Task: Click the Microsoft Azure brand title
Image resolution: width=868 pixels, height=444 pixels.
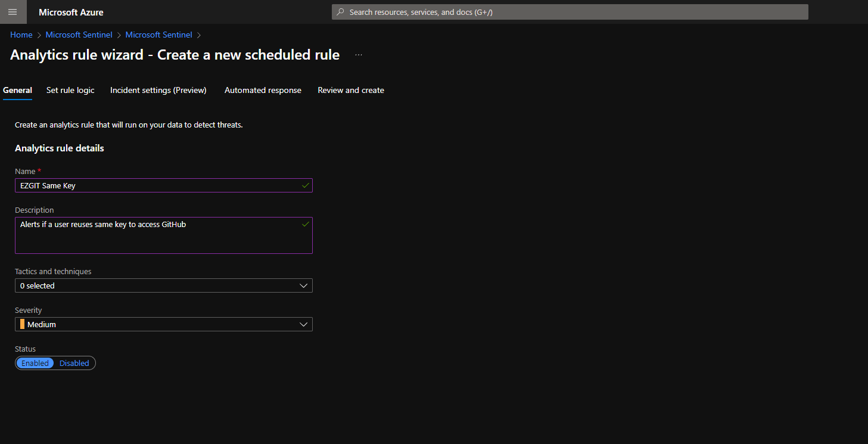Action: (x=71, y=12)
